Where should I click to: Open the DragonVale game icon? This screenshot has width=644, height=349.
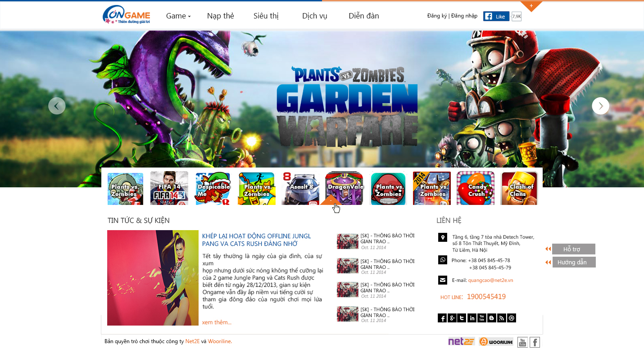tap(345, 188)
